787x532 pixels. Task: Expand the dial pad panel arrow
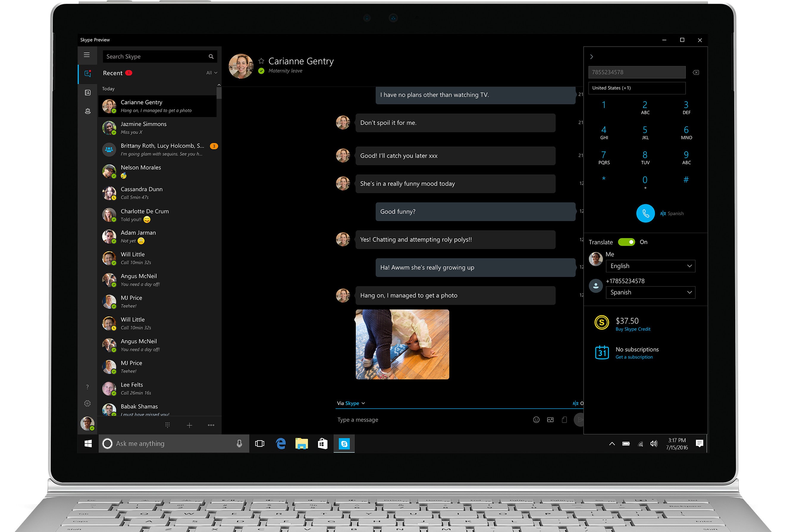click(x=592, y=56)
